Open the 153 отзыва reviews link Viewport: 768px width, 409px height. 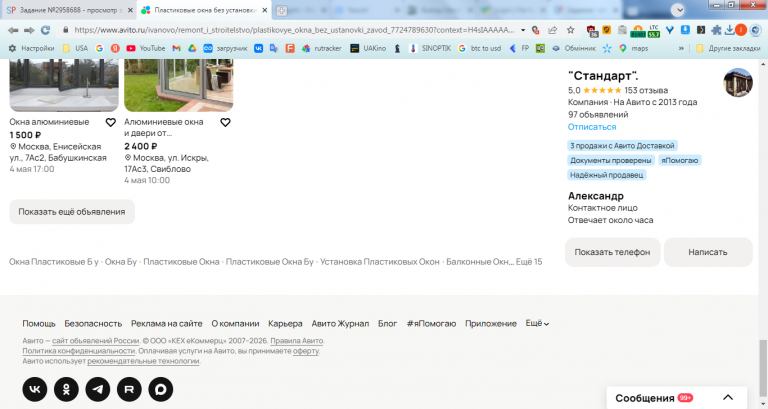tap(646, 90)
